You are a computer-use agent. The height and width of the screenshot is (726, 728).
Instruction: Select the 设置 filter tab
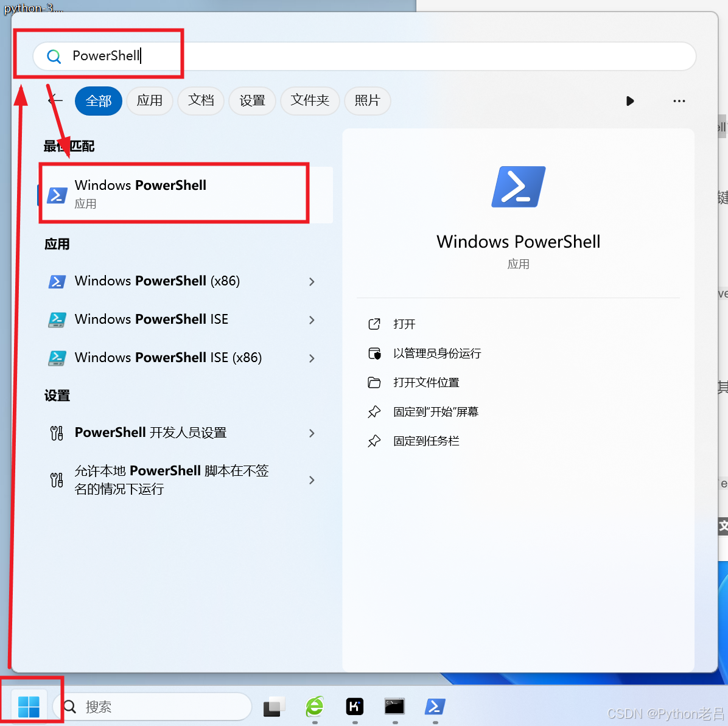(252, 101)
